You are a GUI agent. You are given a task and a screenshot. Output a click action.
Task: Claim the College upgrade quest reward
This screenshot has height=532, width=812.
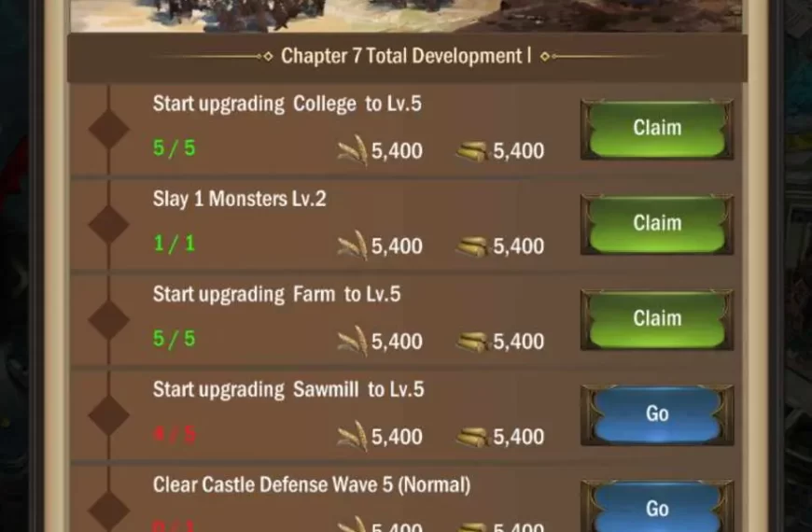tap(657, 129)
